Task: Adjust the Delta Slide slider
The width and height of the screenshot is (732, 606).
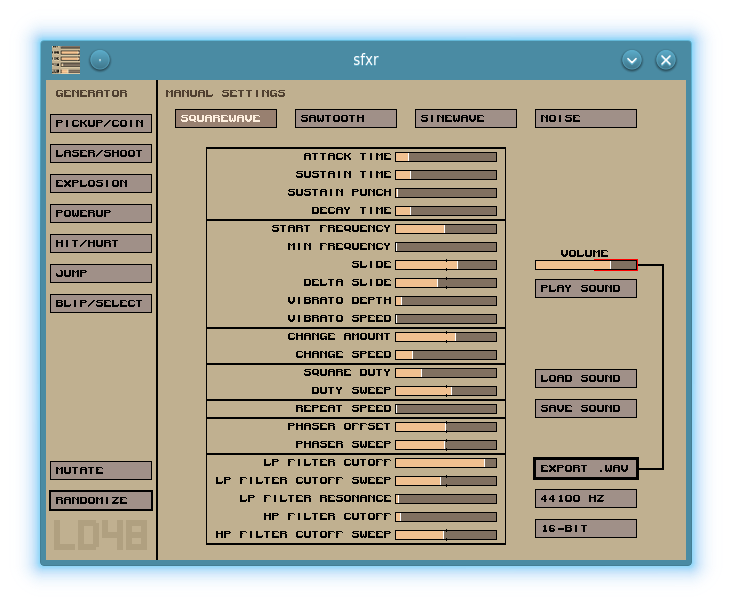Action: pyautogui.click(x=446, y=282)
